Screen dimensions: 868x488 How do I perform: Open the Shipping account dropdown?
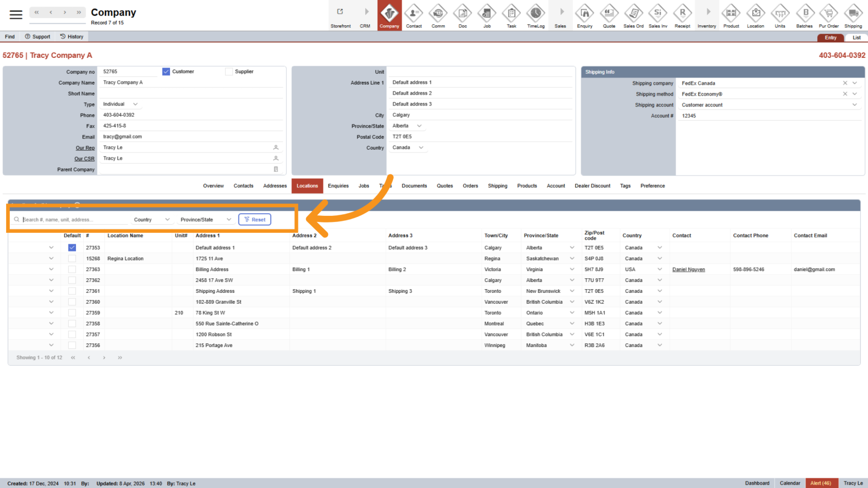coord(855,105)
